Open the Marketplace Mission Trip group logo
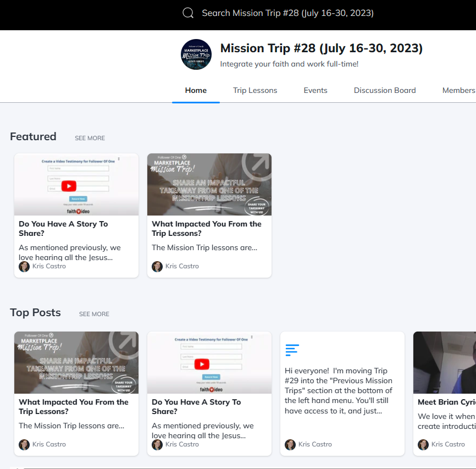The image size is (476, 469). click(196, 54)
